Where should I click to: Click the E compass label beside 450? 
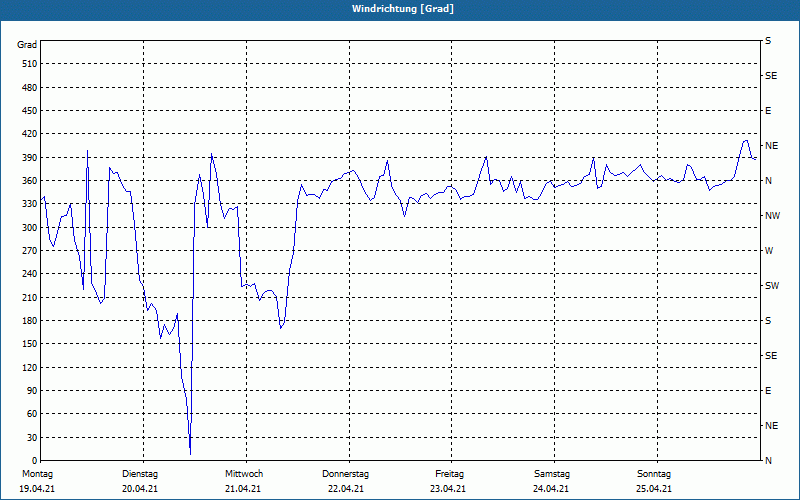point(768,111)
